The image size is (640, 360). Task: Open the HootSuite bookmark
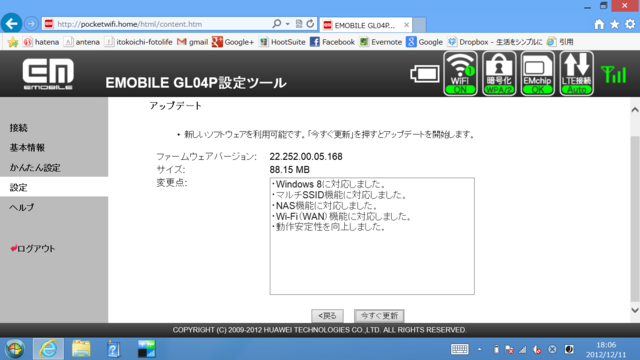[282, 42]
